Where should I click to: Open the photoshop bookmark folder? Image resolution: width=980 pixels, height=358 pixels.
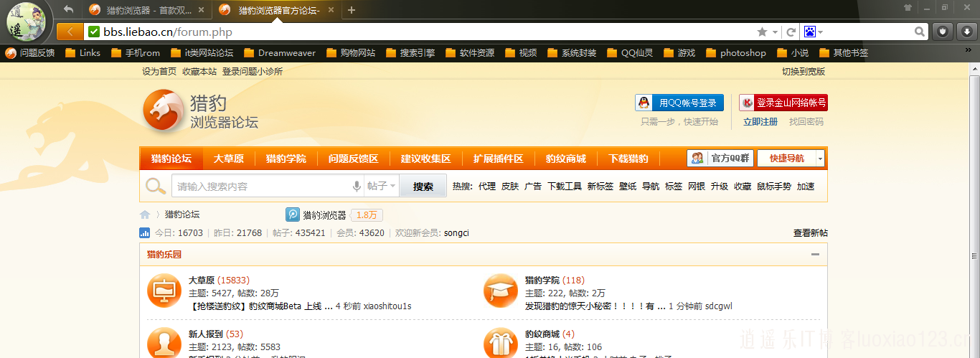(736, 52)
